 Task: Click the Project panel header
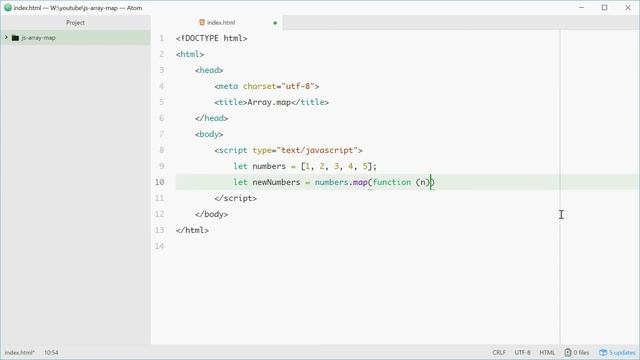(76, 23)
